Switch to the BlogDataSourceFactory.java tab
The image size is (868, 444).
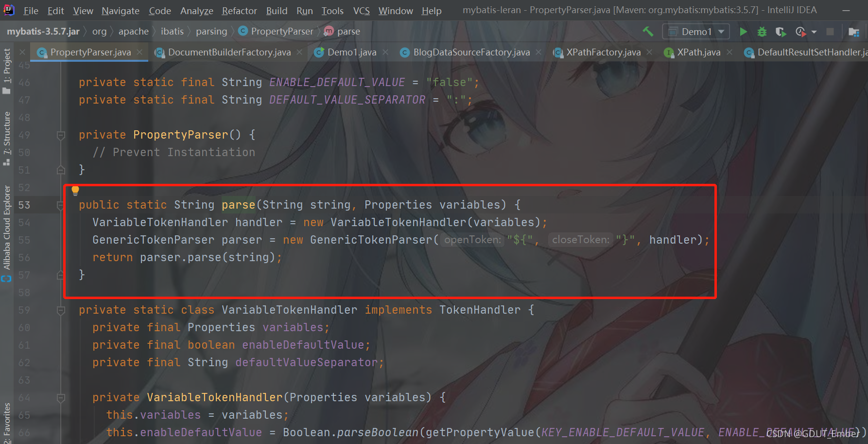click(471, 53)
